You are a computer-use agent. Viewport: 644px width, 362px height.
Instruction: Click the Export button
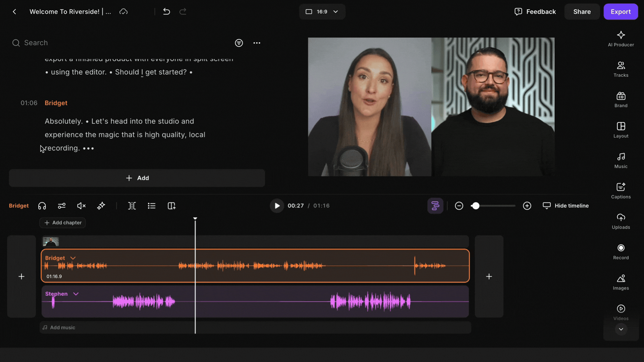[621, 12]
